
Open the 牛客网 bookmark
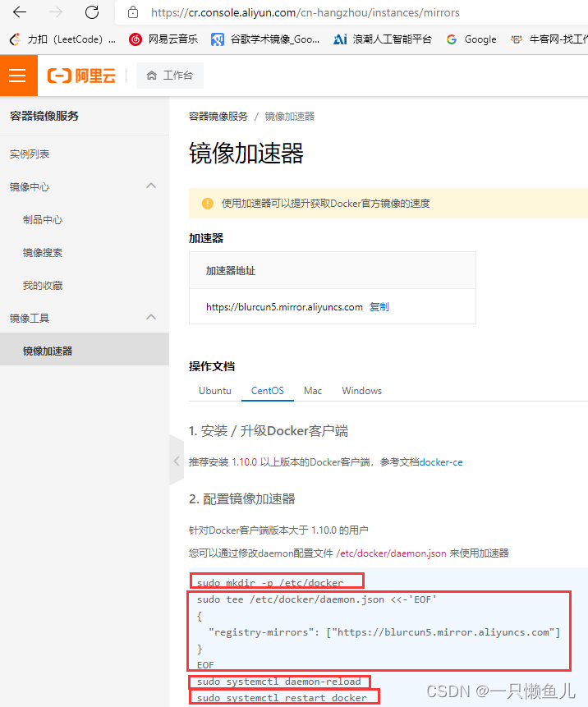click(x=549, y=39)
